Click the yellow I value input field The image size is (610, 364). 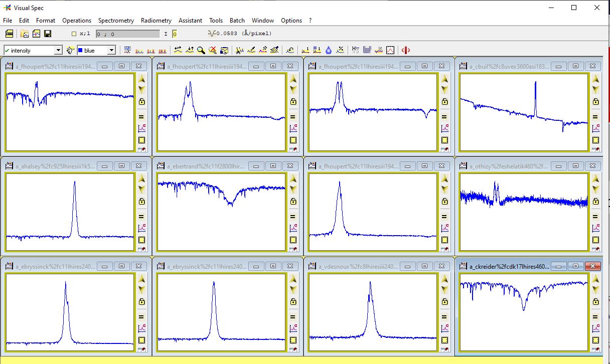[x=175, y=34]
